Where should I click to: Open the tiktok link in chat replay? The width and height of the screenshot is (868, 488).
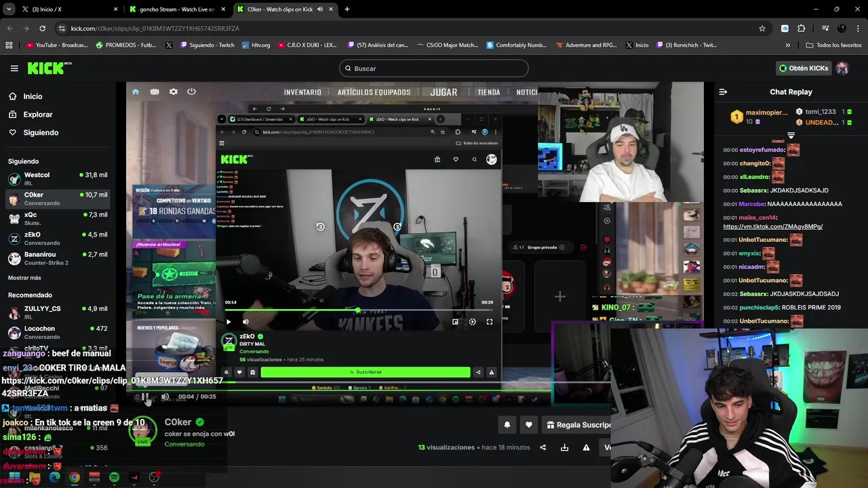772,226
